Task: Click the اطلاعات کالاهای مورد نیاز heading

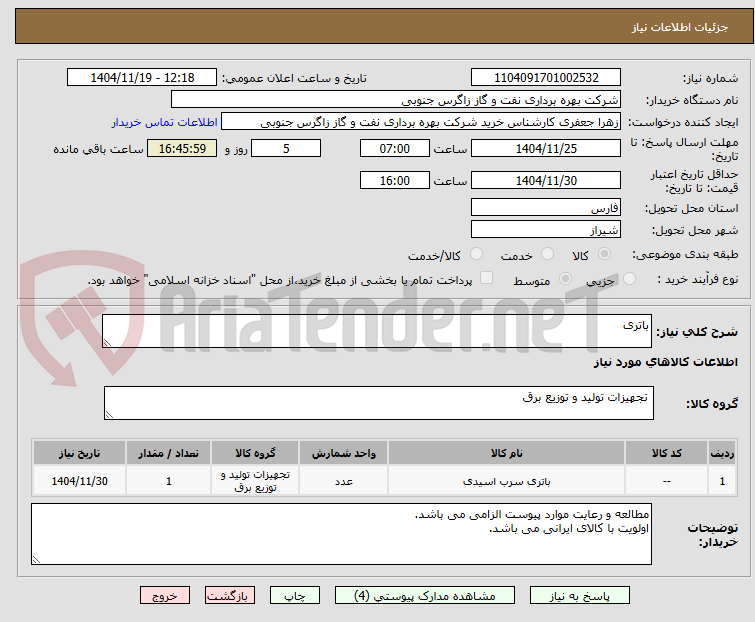Action: coord(665,362)
